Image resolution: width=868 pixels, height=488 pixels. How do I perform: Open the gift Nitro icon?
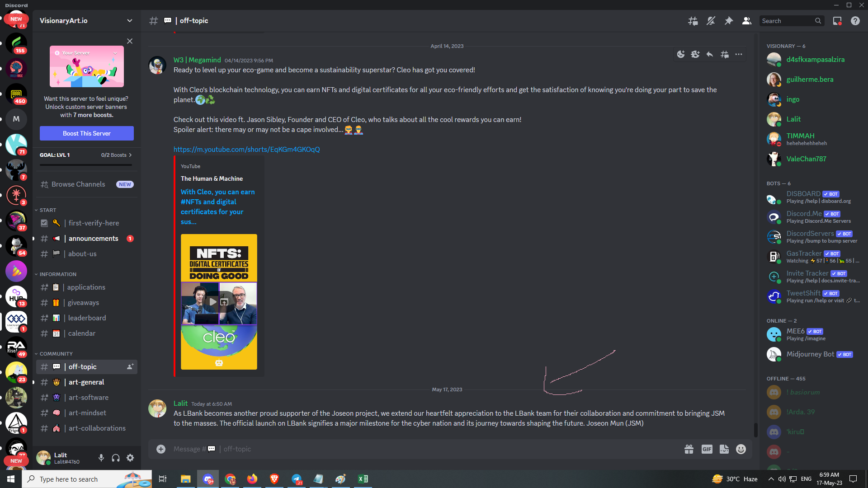[x=689, y=449]
